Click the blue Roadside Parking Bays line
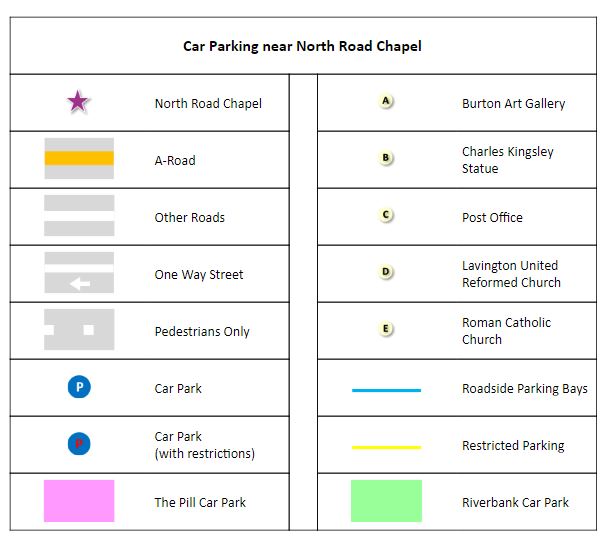The image size is (612, 541). [x=386, y=390]
